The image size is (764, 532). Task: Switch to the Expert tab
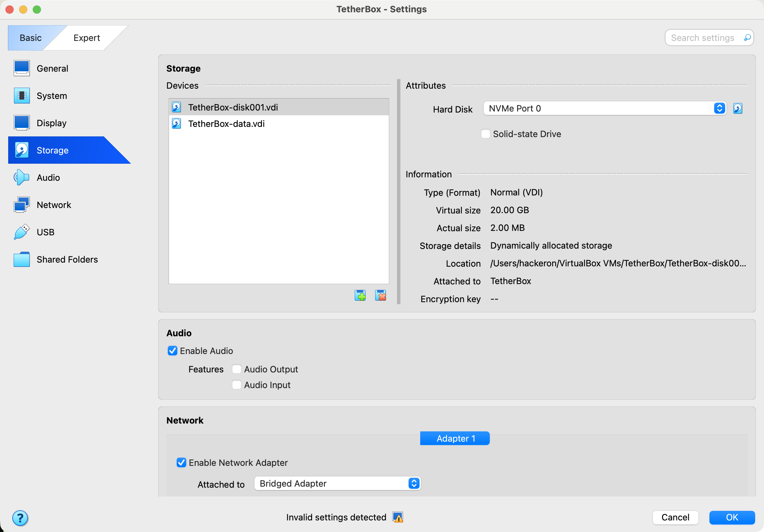point(87,38)
